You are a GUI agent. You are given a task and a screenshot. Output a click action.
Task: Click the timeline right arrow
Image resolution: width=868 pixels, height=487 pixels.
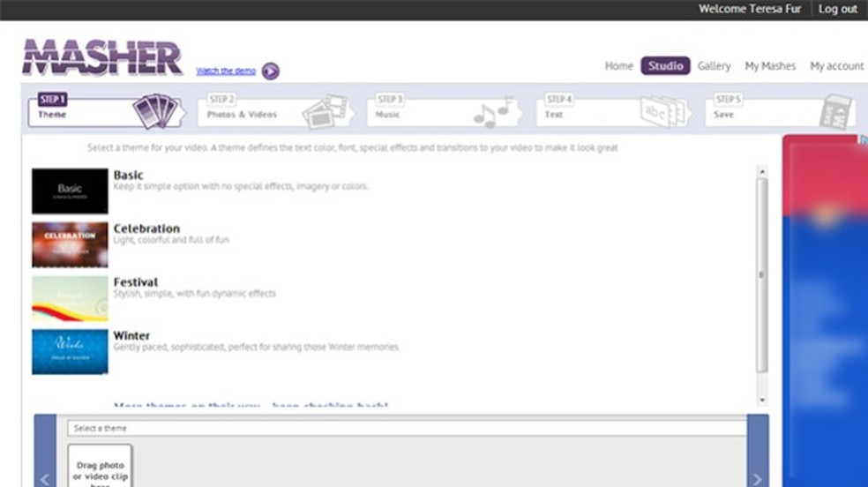tap(757, 479)
